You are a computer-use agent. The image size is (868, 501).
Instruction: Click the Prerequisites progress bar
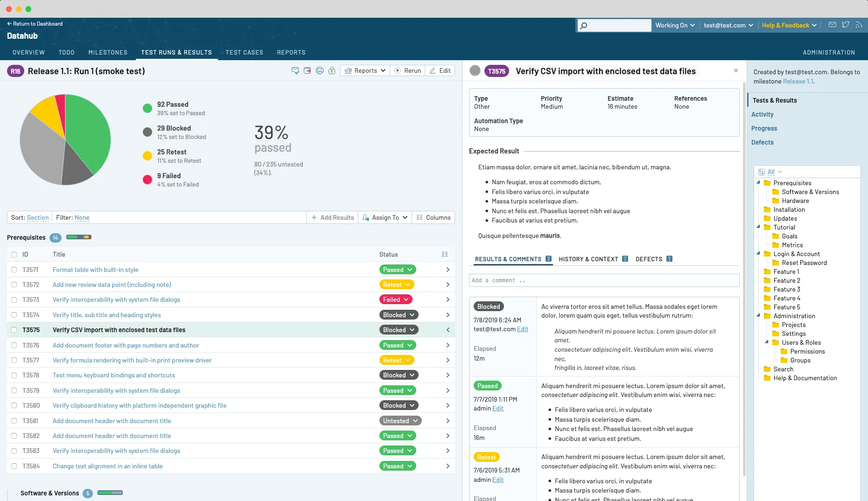pyautogui.click(x=78, y=237)
